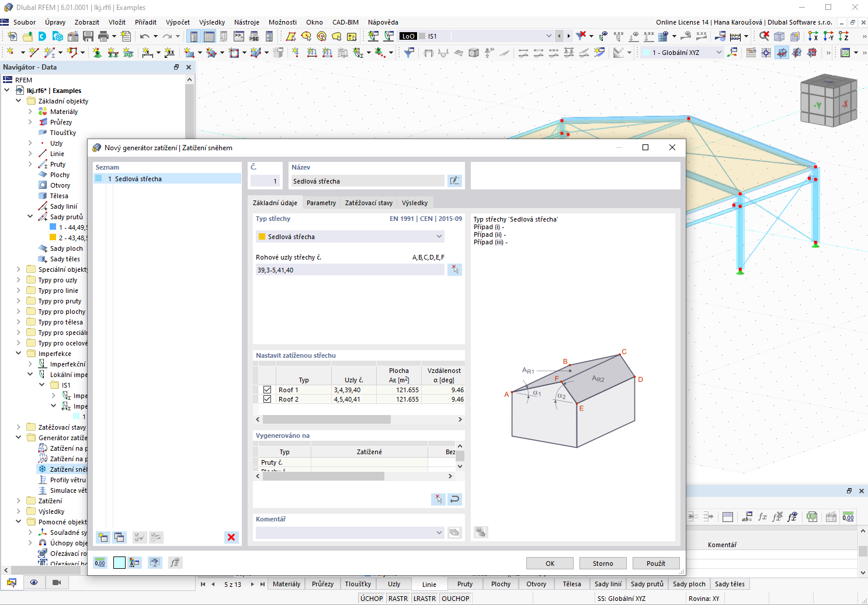Click the roof corner nodes field 39,3-5,41,40

pyautogui.click(x=350, y=270)
